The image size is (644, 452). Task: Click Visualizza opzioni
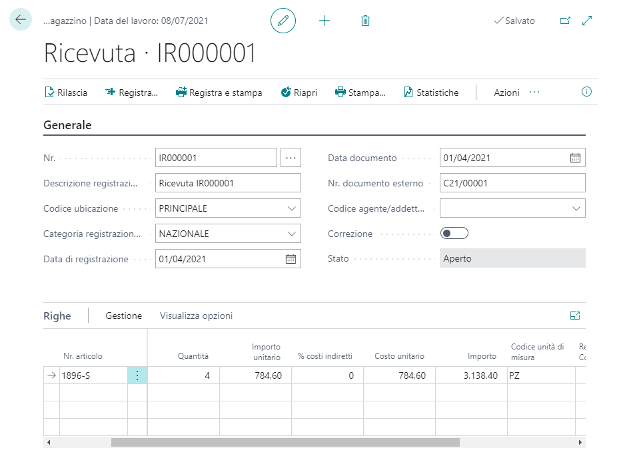click(x=196, y=316)
